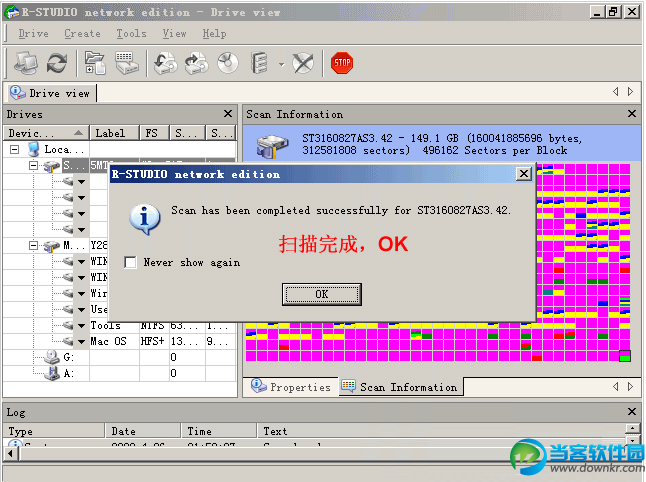Enable the Never show again checkbox
Screen dimensions: 646x482
tap(130, 262)
